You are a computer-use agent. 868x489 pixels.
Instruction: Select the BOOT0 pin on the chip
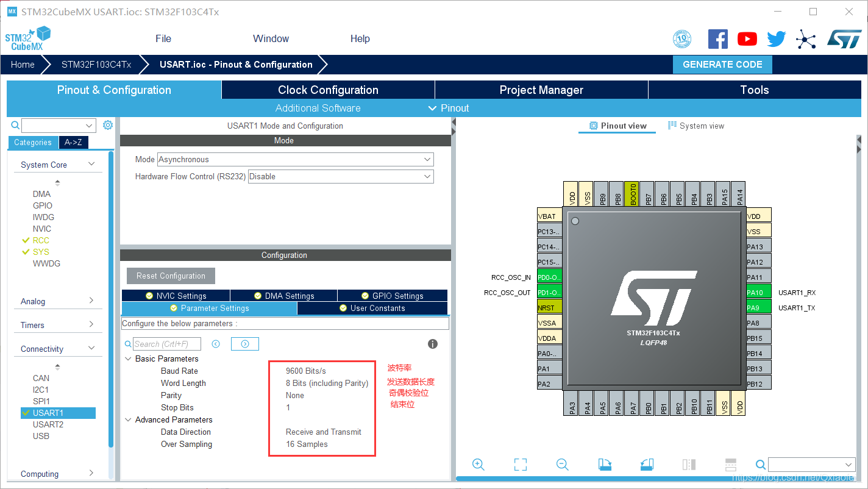631,193
